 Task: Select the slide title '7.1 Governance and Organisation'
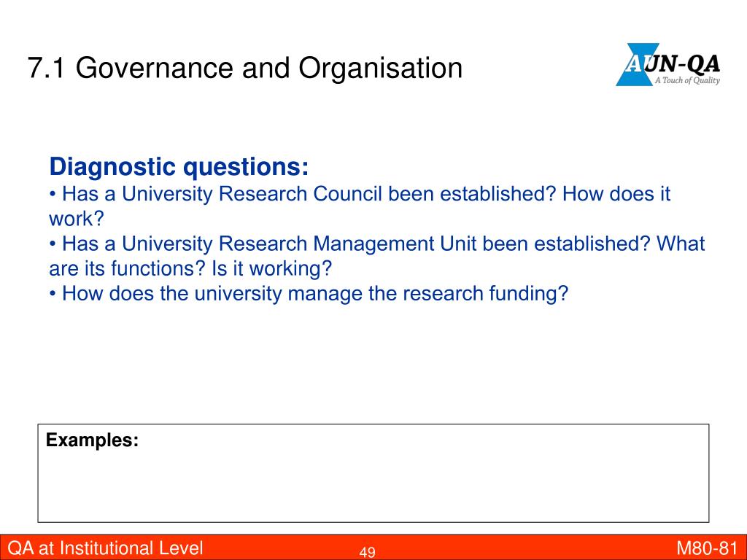click(245, 68)
